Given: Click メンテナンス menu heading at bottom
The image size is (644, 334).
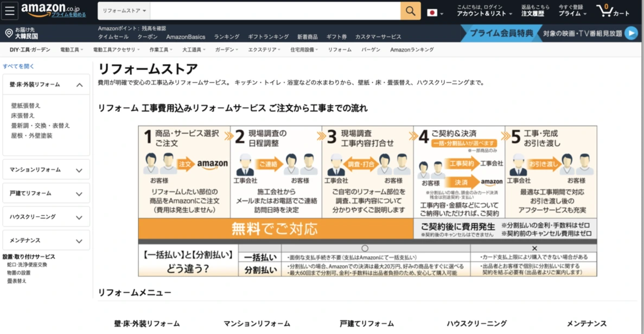Looking at the screenshot, I should point(586,324).
